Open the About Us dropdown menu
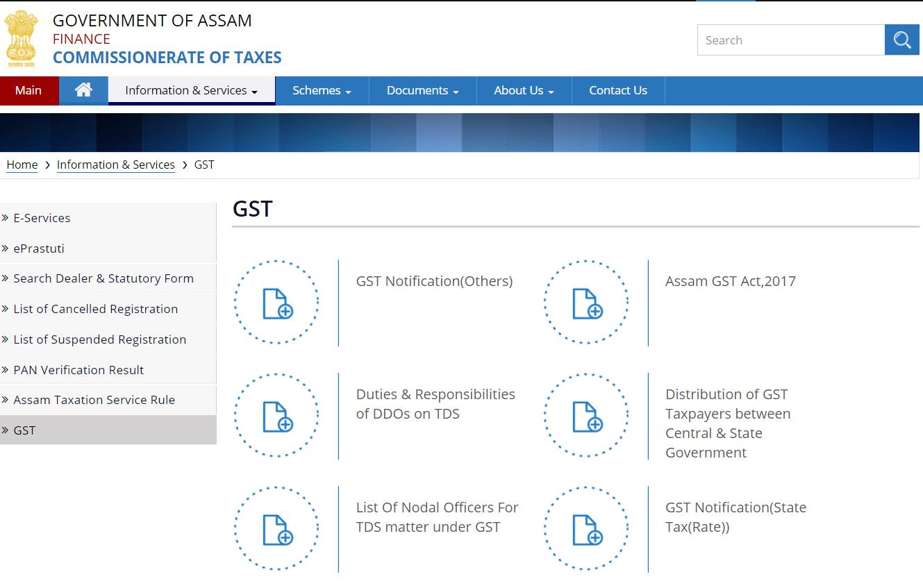The height and width of the screenshot is (588, 923). (x=524, y=90)
